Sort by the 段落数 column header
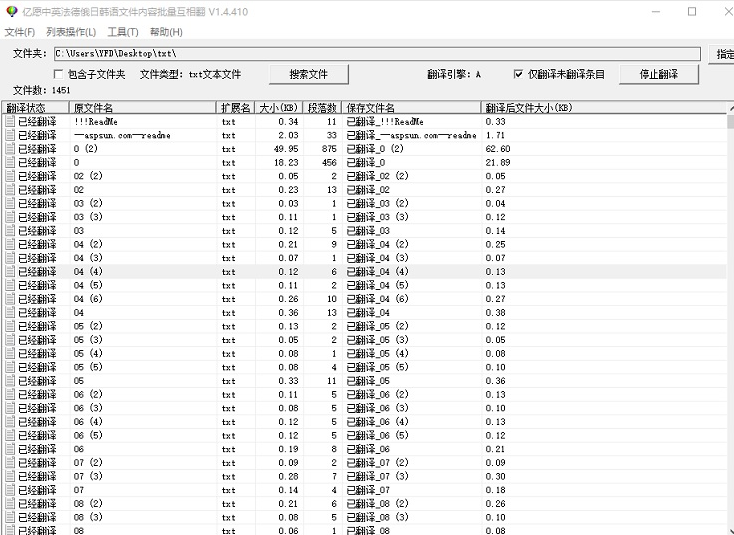 (x=323, y=108)
